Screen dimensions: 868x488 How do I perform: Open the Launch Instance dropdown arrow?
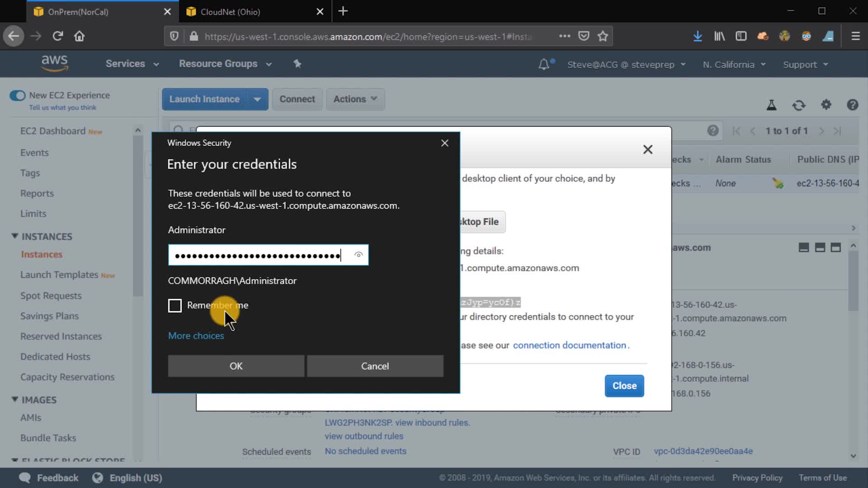(x=257, y=99)
